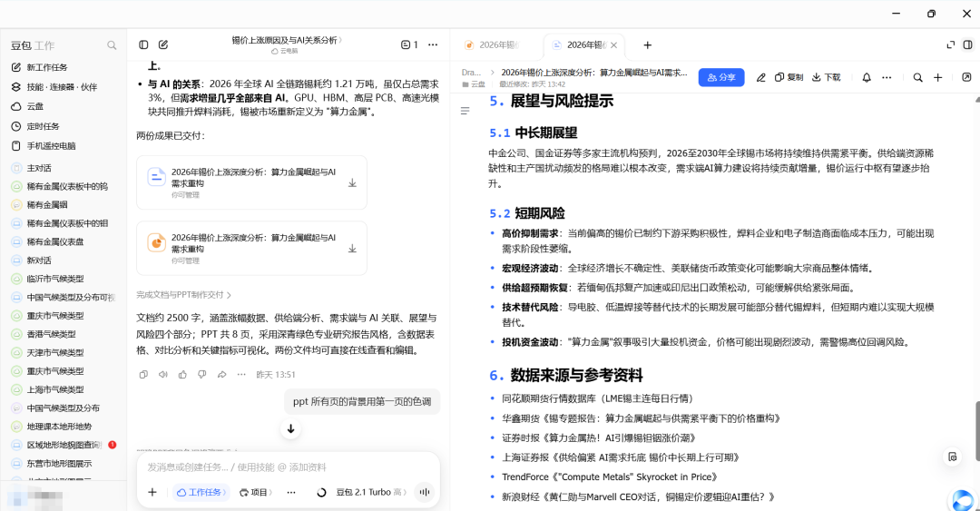
Task: Open 手机遥控电脑 in the sidebar
Action: click(x=44, y=146)
